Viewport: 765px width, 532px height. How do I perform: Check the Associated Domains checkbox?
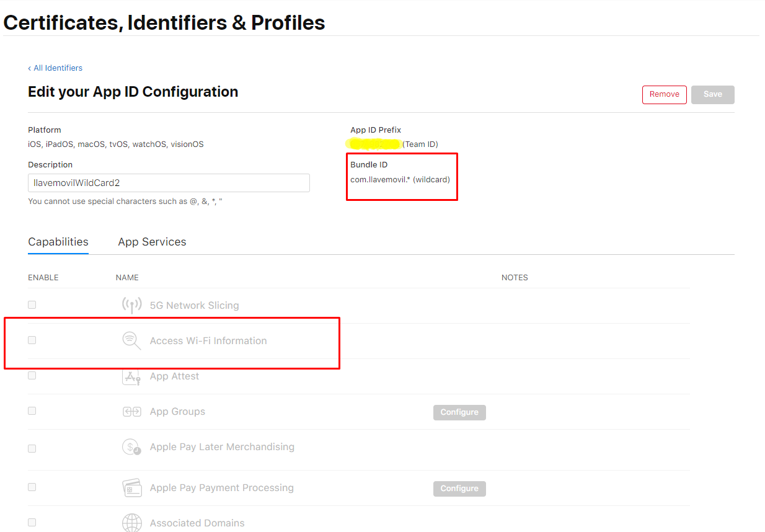coord(32,522)
